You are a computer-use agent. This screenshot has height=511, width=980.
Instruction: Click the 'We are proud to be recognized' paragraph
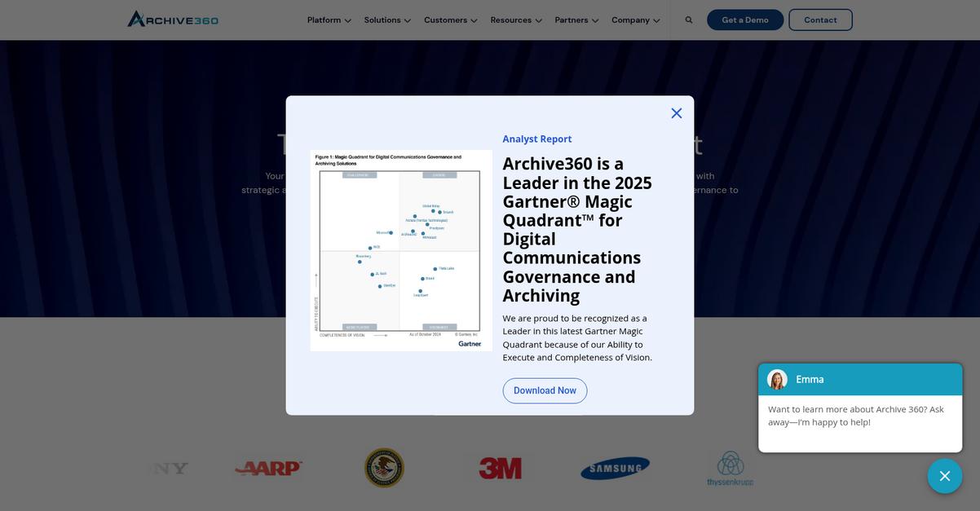(577, 337)
